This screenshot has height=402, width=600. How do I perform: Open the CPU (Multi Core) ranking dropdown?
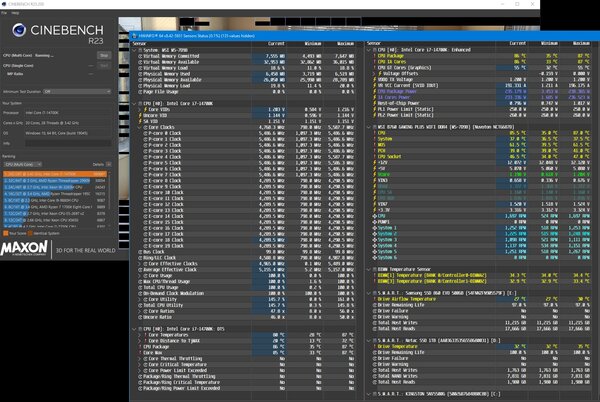click(x=23, y=164)
